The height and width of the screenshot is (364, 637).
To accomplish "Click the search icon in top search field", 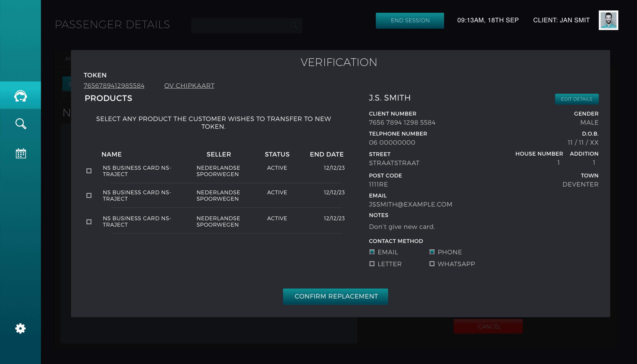I will coord(294,25).
